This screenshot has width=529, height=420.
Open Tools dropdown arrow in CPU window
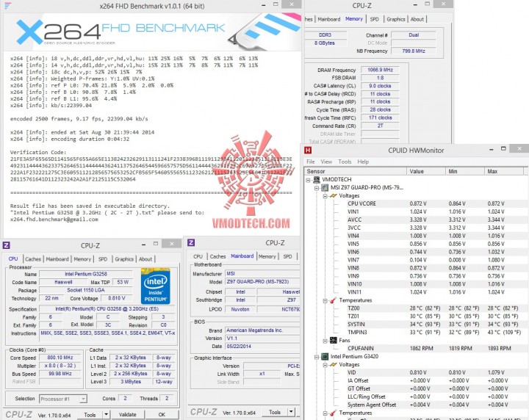(x=106, y=414)
